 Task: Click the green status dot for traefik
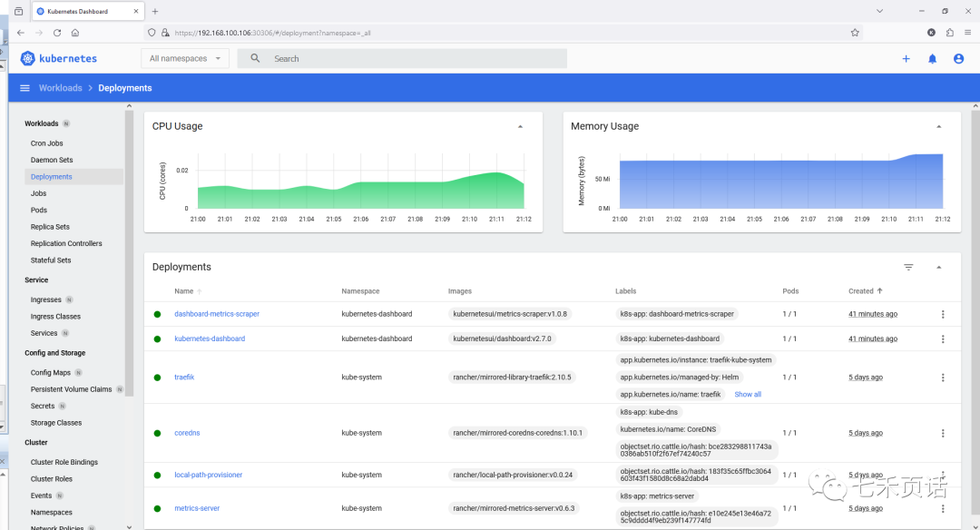pos(158,378)
